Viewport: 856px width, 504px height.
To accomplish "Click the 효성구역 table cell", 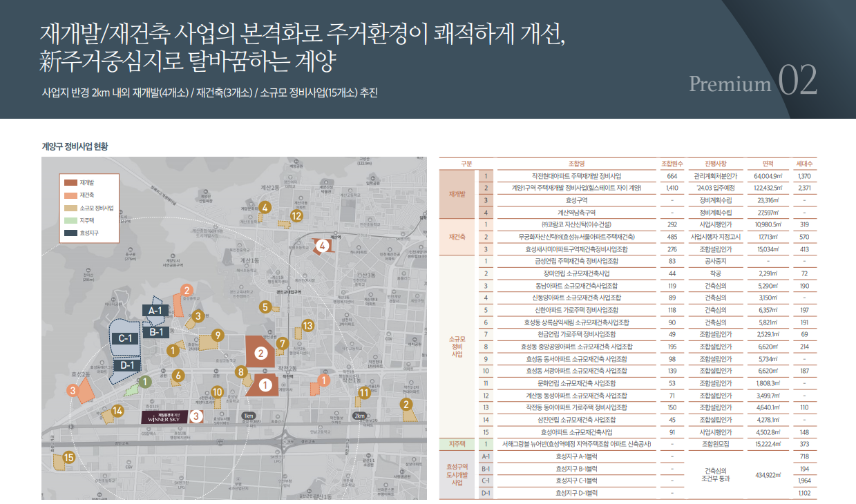I will tap(576, 200).
